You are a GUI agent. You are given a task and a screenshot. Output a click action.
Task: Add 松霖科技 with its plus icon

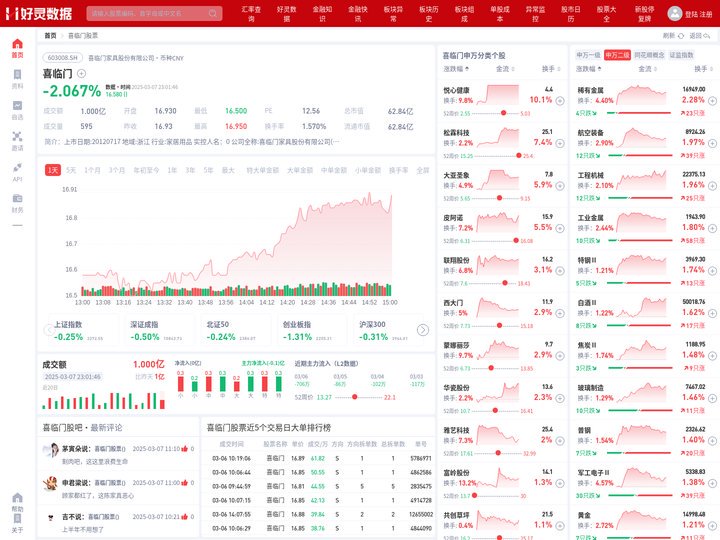(560, 143)
